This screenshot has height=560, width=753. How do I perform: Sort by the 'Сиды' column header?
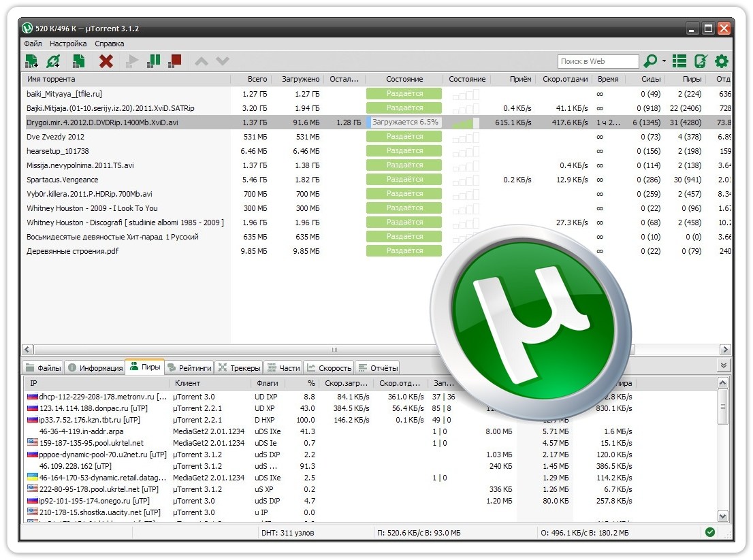click(x=645, y=79)
